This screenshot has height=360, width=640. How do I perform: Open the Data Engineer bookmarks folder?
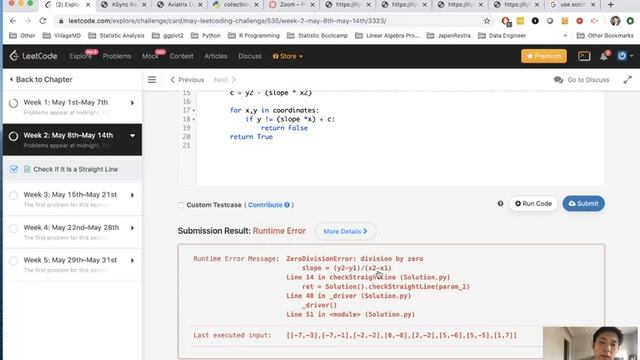coord(502,36)
